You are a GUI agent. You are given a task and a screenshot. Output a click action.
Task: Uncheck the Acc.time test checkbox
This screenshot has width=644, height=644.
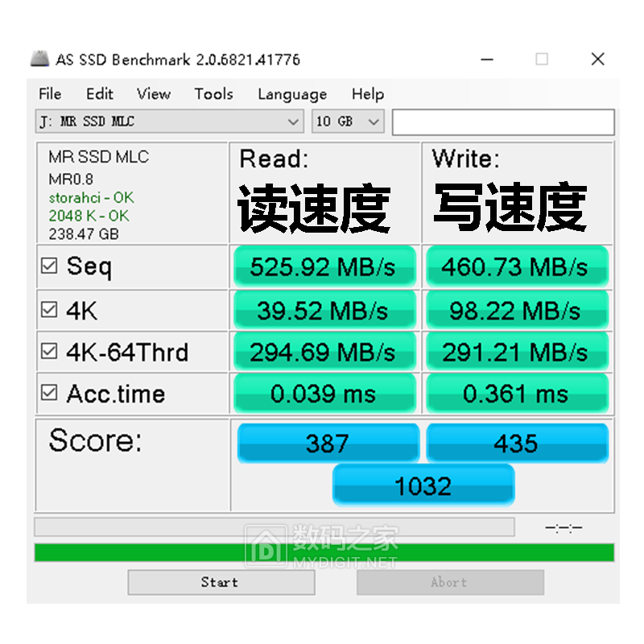click(x=49, y=393)
